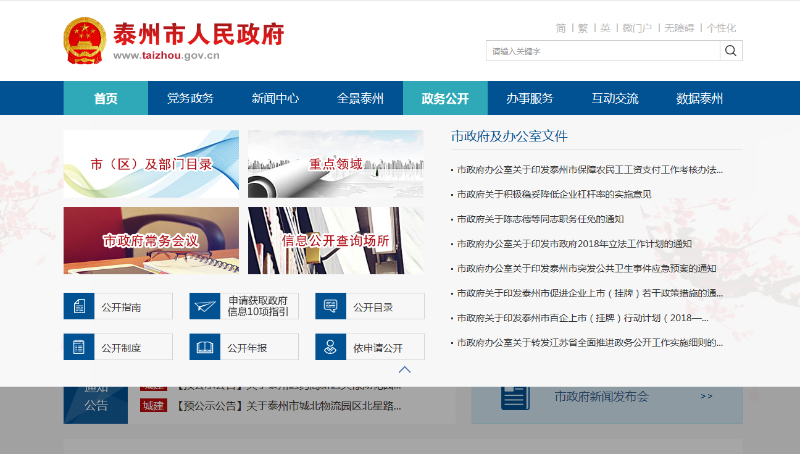The height and width of the screenshot is (454, 800).
Task: Open the 首页 home tab
Action: (x=105, y=98)
